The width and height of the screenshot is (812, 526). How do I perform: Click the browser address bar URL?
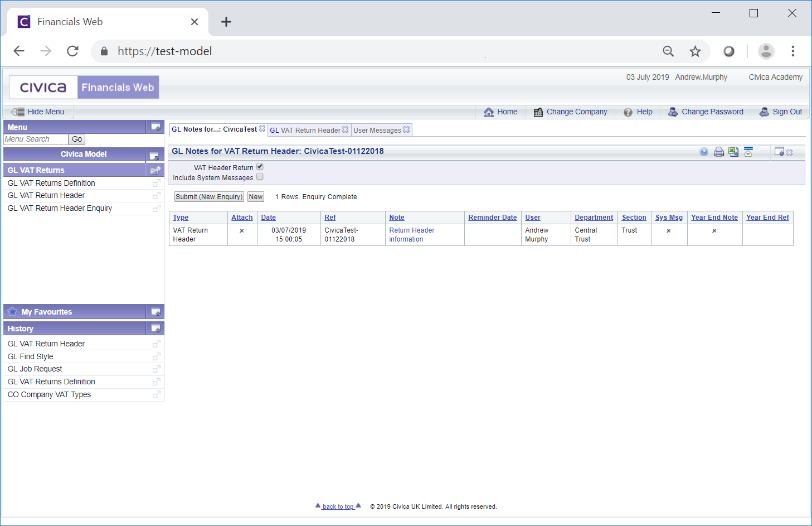point(165,51)
